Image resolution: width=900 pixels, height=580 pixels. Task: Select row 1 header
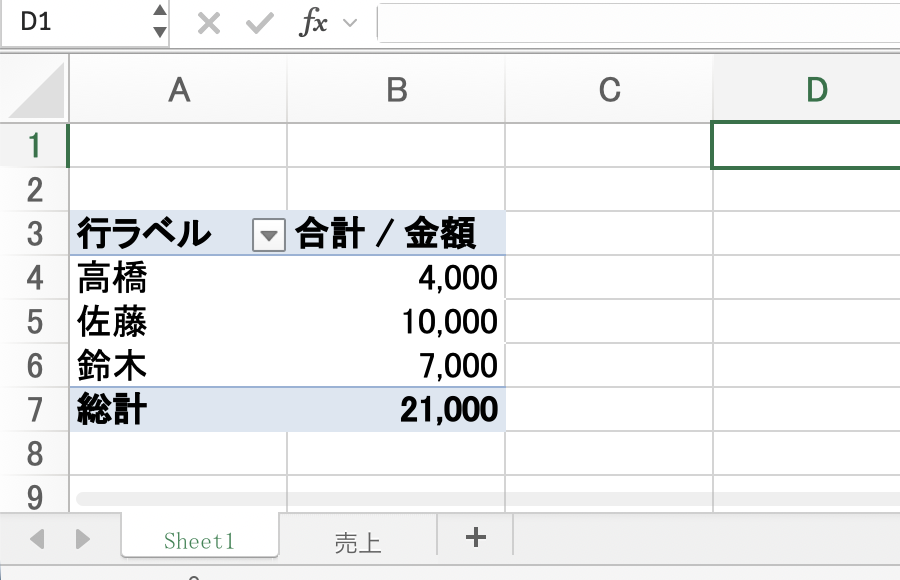(x=34, y=145)
